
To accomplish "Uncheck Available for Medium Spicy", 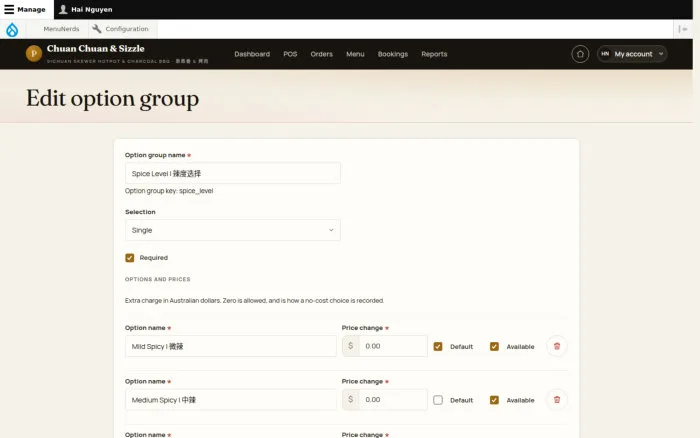I will (x=494, y=400).
